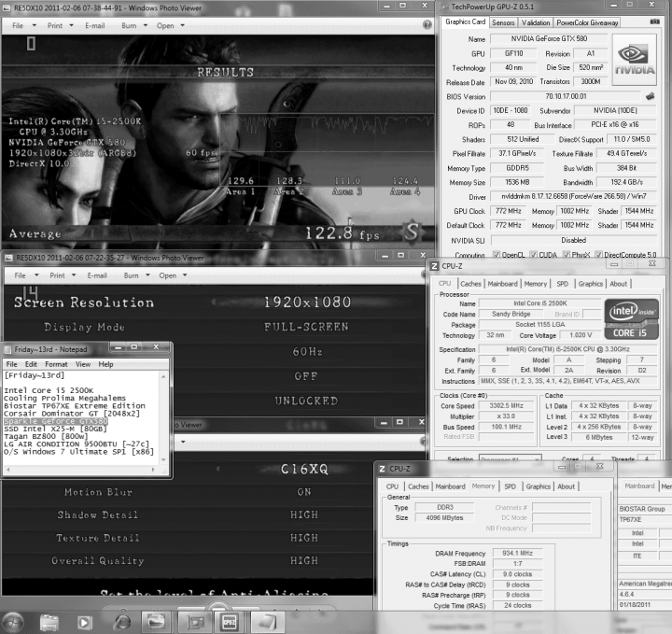This screenshot has width=672, height=634.
Task: Switch to GPU-Z graphics card taskbar button
Action: [x=196, y=622]
